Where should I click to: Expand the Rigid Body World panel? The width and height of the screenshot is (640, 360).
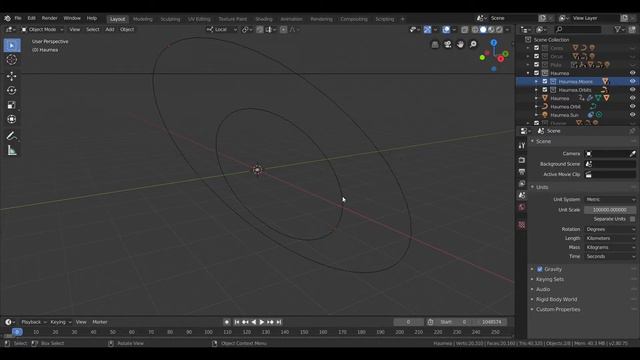tap(556, 300)
